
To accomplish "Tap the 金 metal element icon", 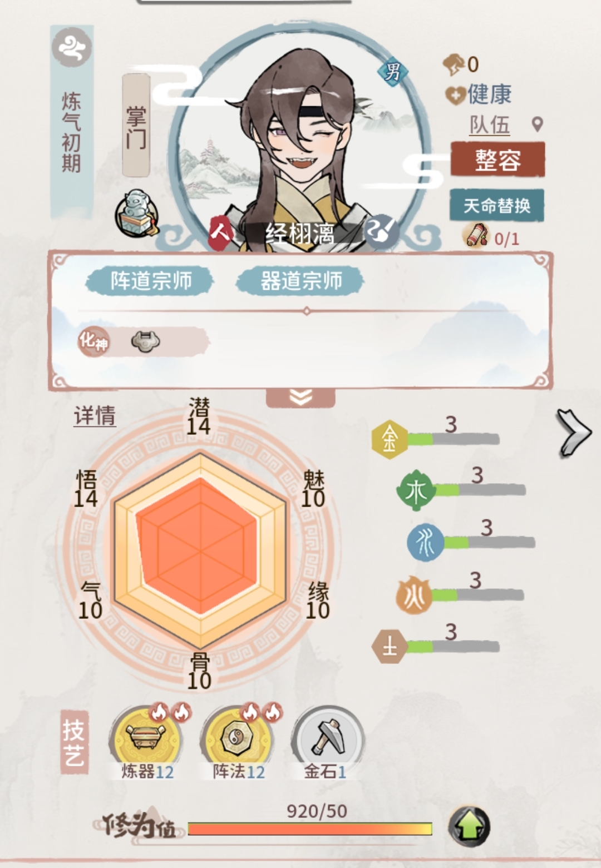I will click(x=390, y=439).
